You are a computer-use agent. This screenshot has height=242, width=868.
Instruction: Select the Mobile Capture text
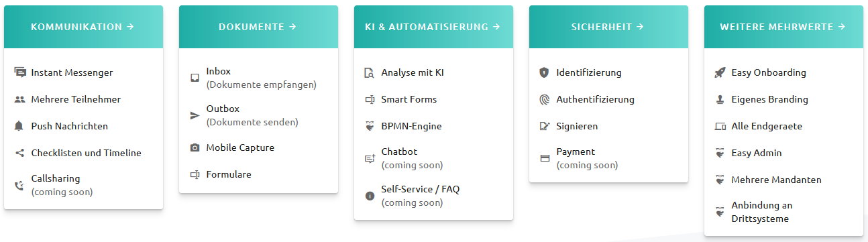[x=240, y=147]
